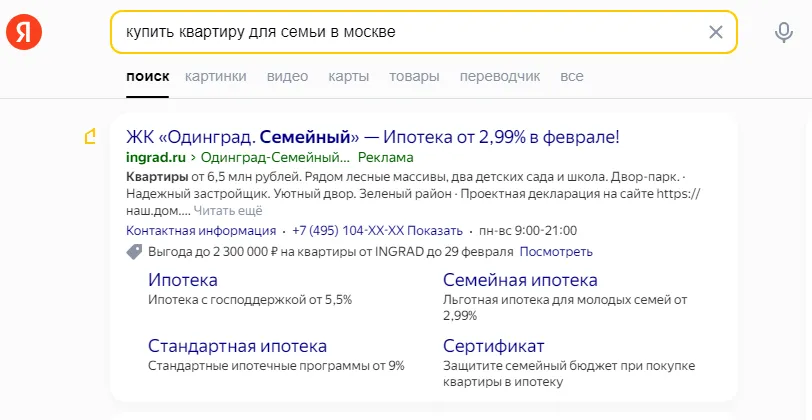Click text Защитите семейный бюджет при покупке
This screenshot has height=420, width=812.
[569, 366]
